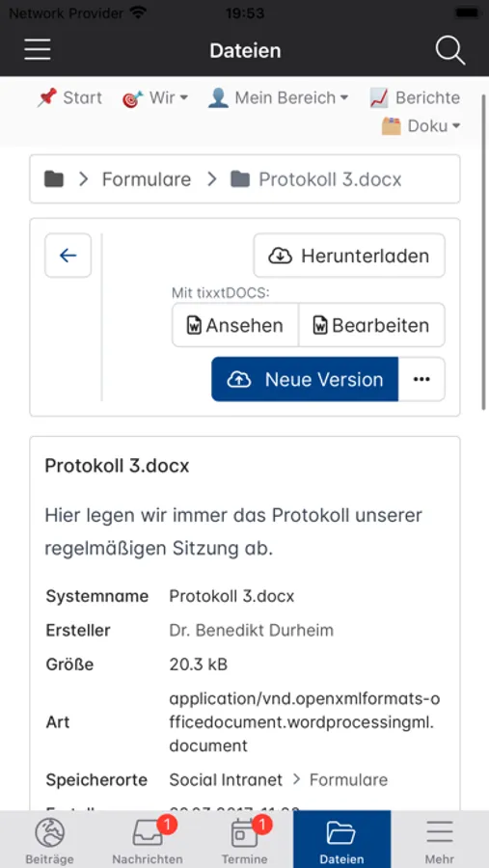Click the Systemname label

[96, 596]
